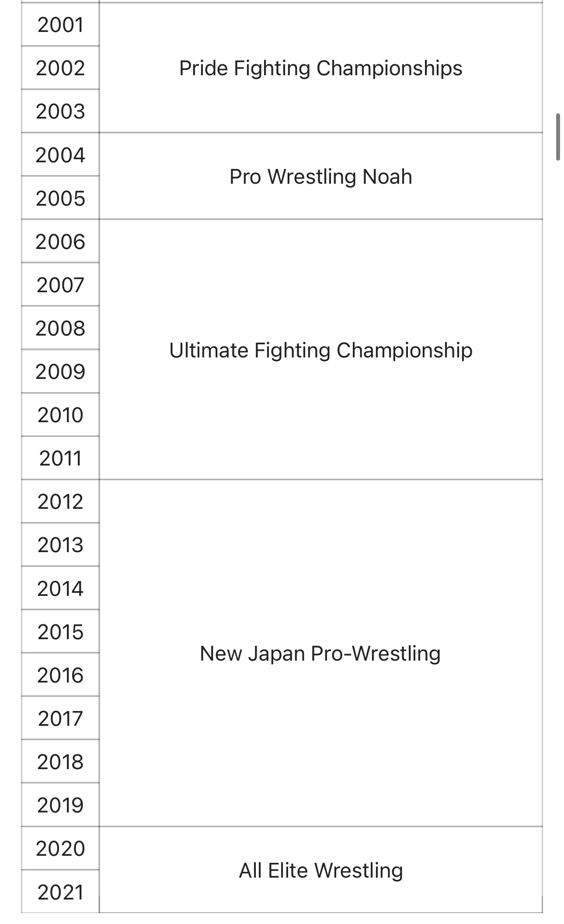Select the 2006 year cell
Viewport: 564px width, 924px height.
(60, 242)
